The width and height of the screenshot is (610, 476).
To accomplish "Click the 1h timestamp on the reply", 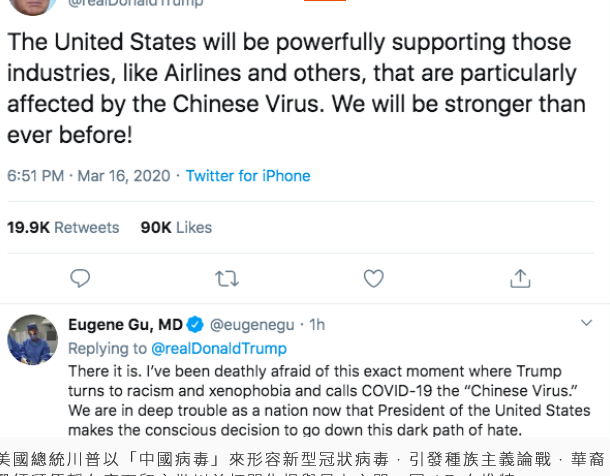I will (317, 324).
